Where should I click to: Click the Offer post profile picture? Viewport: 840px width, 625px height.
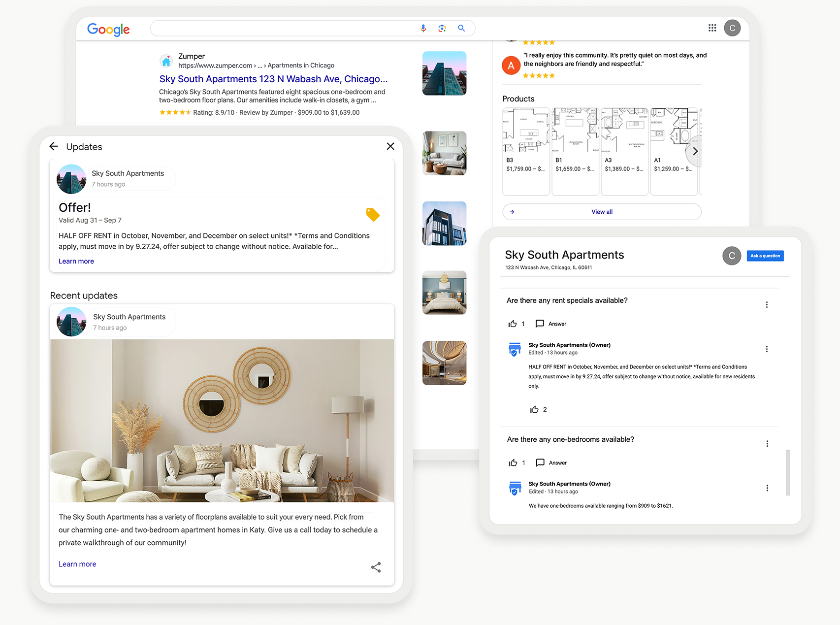pos(71,179)
